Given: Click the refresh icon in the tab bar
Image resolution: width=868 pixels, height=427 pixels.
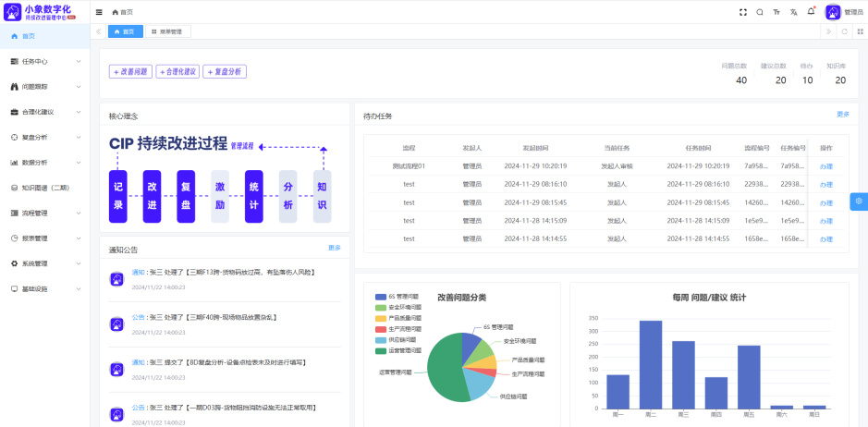Looking at the screenshot, I should tap(844, 31).
